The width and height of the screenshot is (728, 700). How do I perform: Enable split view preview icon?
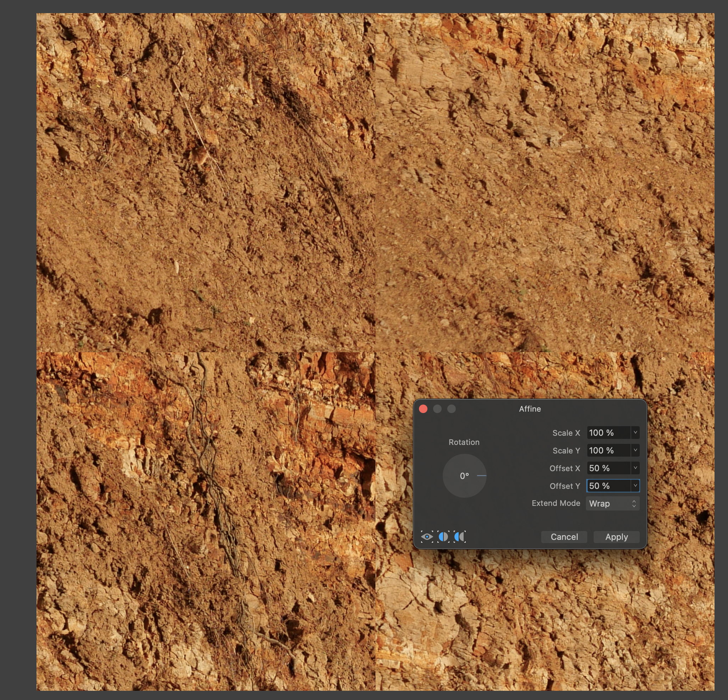point(443,537)
